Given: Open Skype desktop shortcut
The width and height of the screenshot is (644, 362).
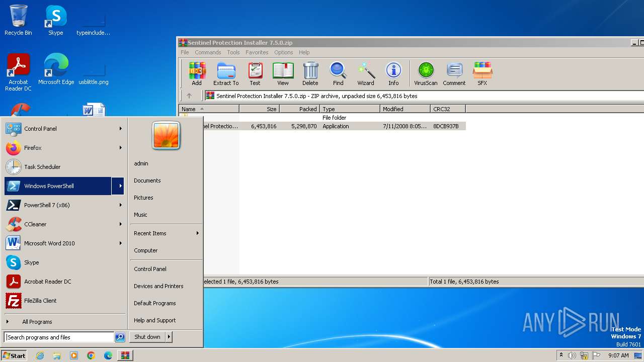Looking at the screenshot, I should pyautogui.click(x=56, y=20).
